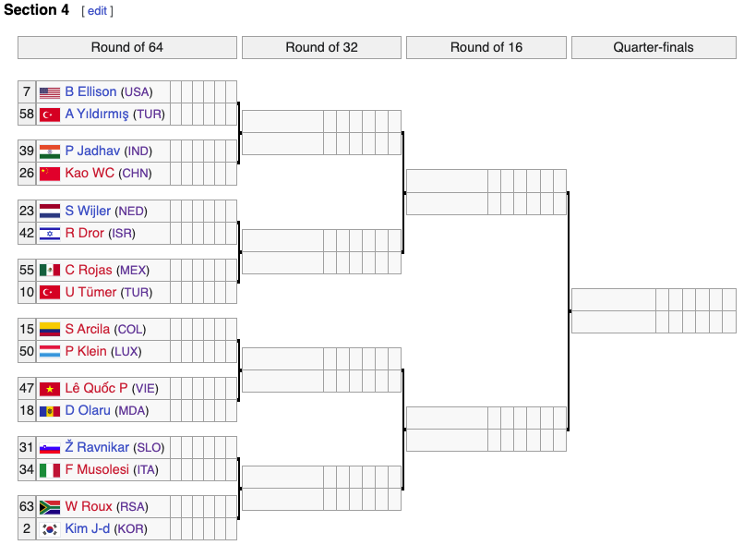Open the B Ellison player link
Image resolution: width=756 pixels, height=545 pixels.
pyautogui.click(x=90, y=92)
